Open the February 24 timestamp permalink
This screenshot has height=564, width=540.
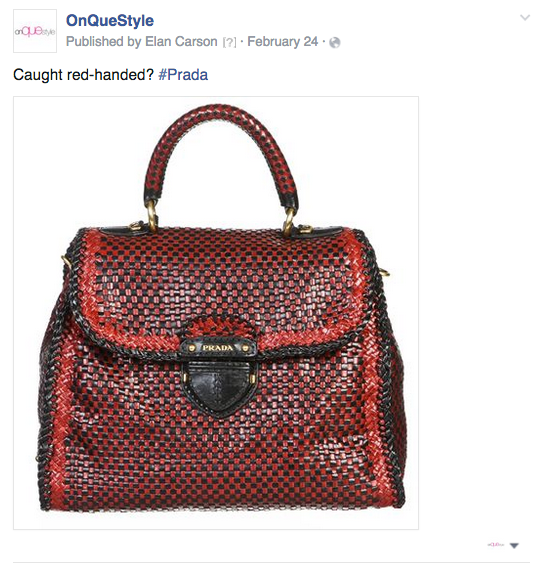point(283,41)
